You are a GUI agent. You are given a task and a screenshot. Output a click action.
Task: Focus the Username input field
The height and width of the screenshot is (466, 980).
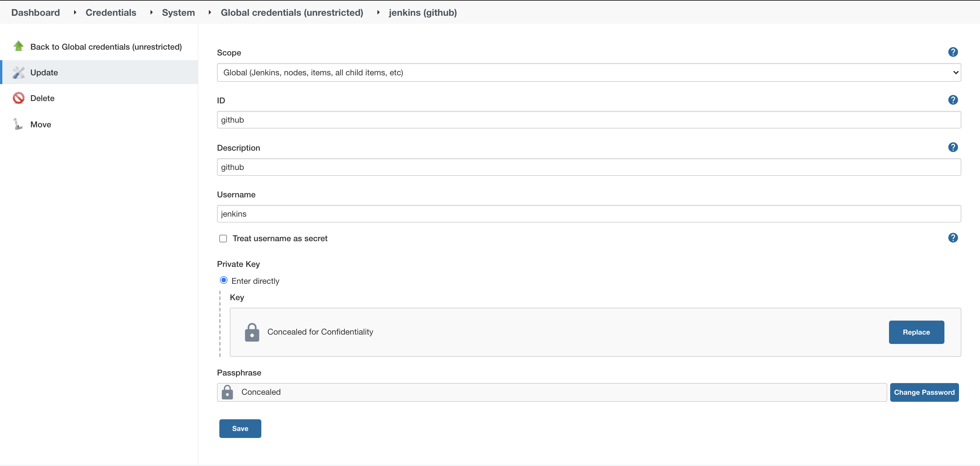(589, 214)
